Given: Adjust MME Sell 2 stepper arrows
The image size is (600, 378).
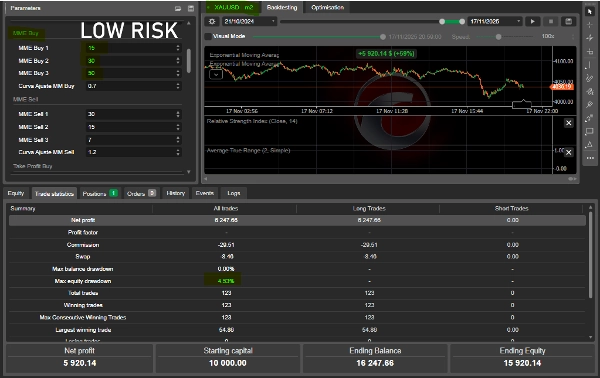Looking at the screenshot, I should point(178,127).
